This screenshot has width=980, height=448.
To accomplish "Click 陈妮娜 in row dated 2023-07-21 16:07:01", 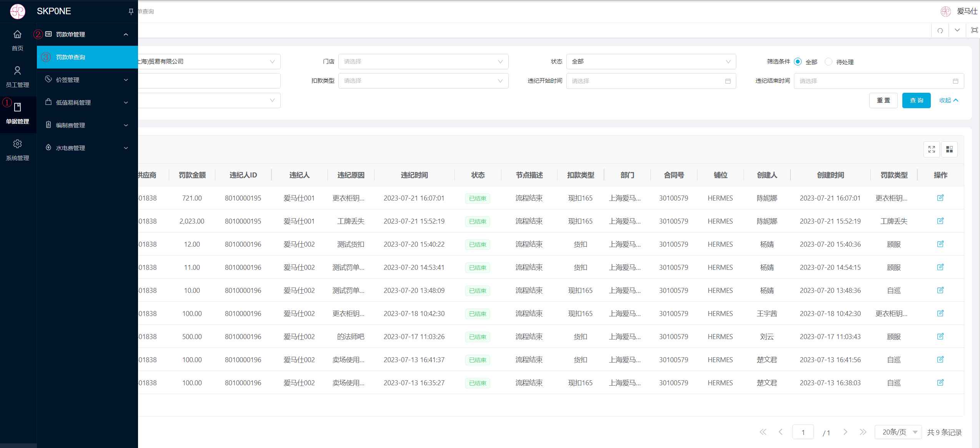I will pyautogui.click(x=767, y=198).
